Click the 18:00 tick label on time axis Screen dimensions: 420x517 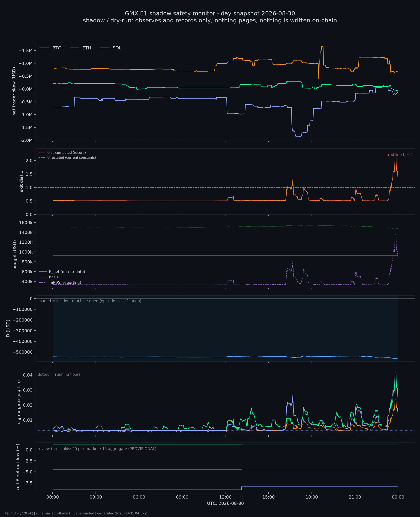pyautogui.click(x=312, y=497)
